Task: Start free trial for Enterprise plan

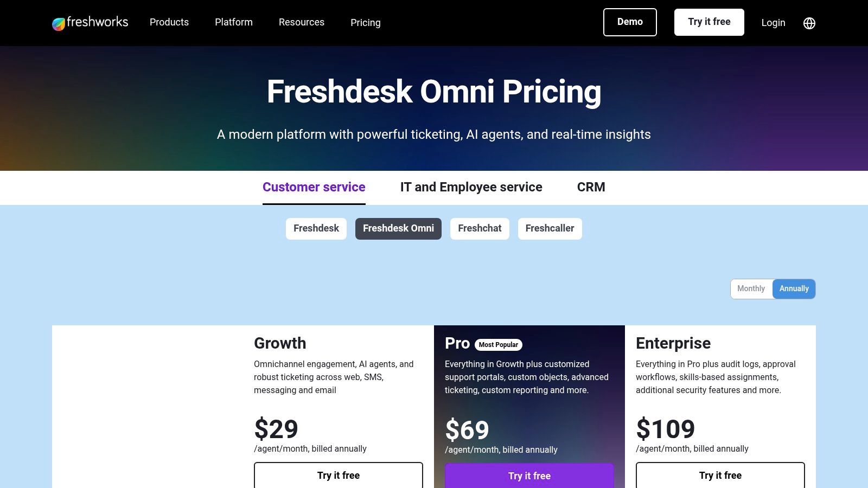Action: (x=720, y=475)
